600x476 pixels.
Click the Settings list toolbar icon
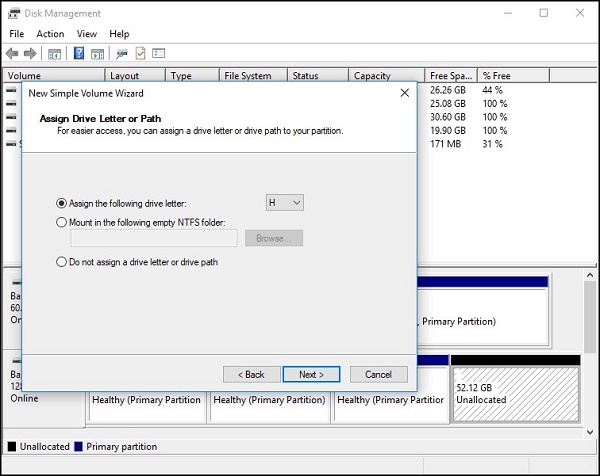[x=158, y=53]
